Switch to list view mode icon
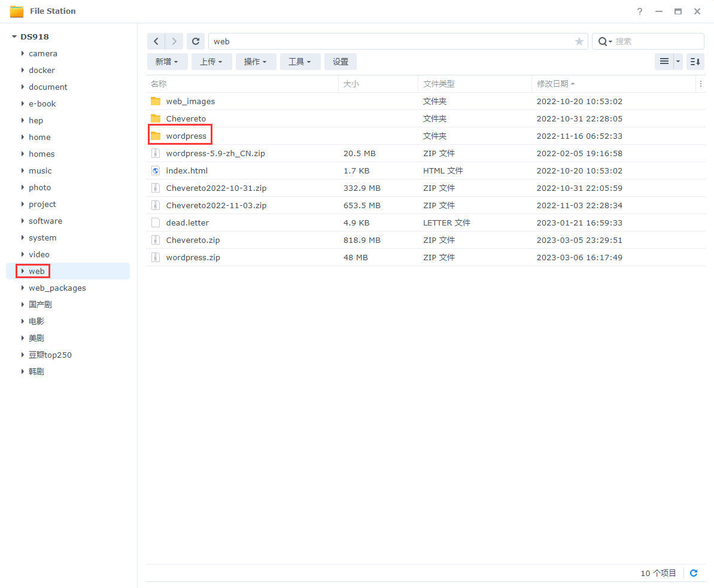 664,62
